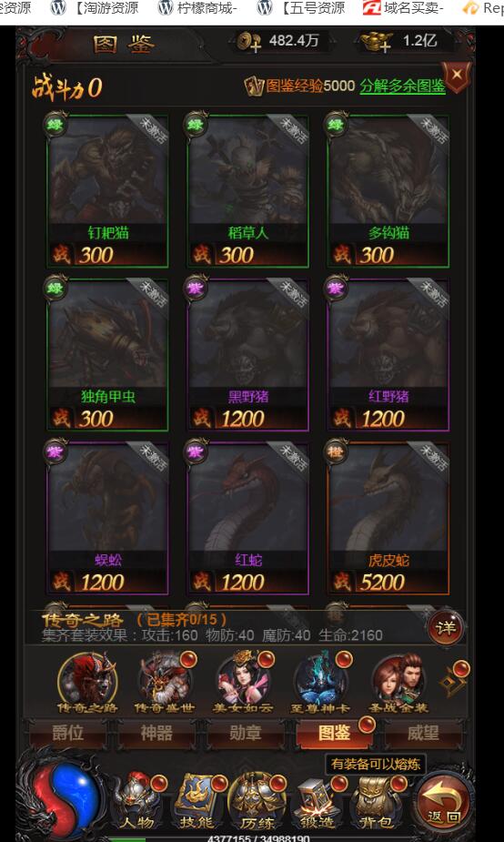Select the 圣战金装 collection icon
The width and height of the screenshot is (504, 842).
click(398, 683)
